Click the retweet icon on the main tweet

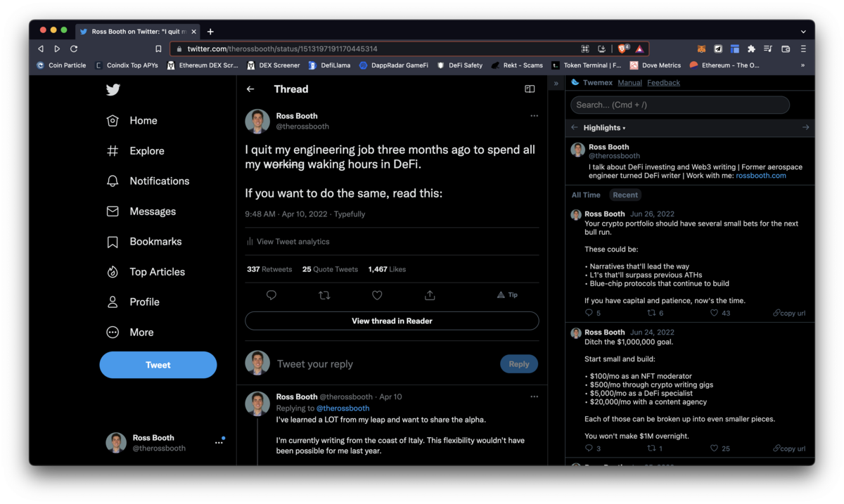coord(324,295)
